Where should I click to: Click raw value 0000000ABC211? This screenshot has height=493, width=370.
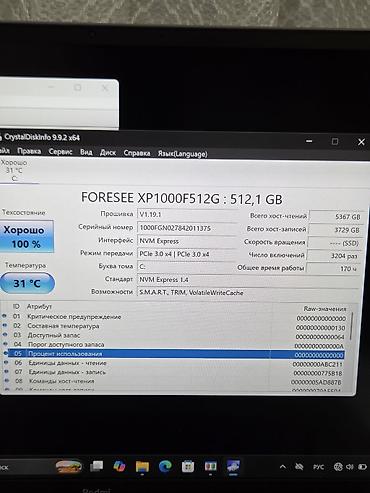coord(318,364)
